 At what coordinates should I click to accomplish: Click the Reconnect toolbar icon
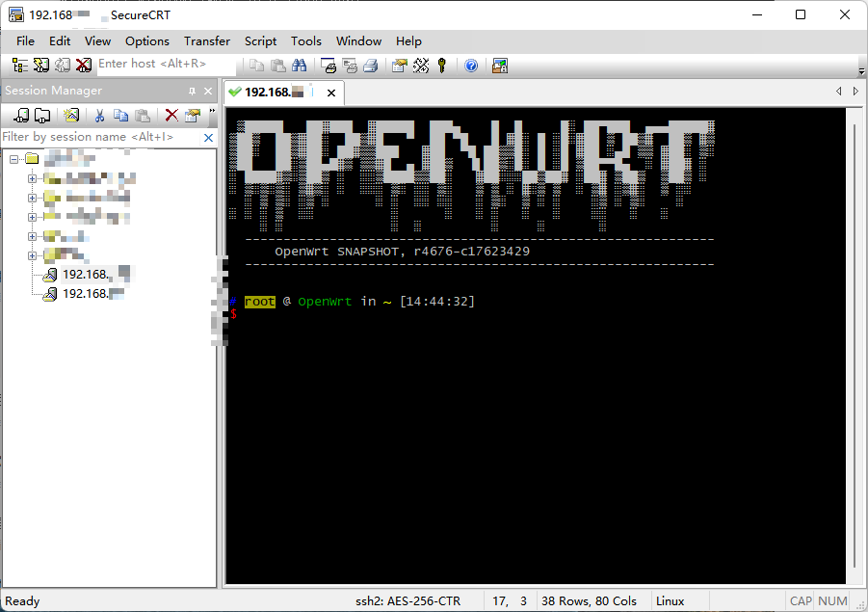point(62,66)
